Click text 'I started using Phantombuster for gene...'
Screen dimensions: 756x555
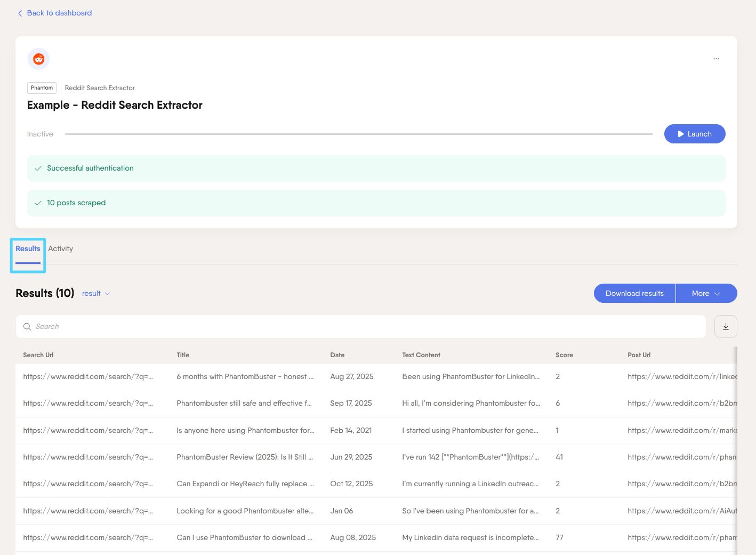coord(470,431)
